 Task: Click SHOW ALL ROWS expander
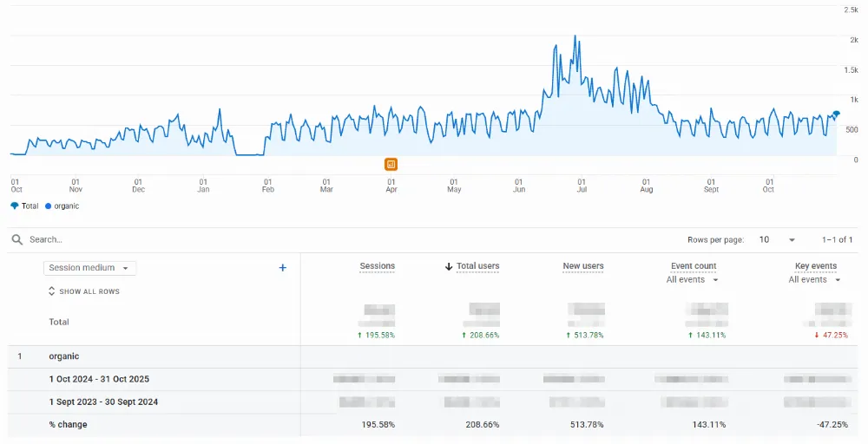84,291
